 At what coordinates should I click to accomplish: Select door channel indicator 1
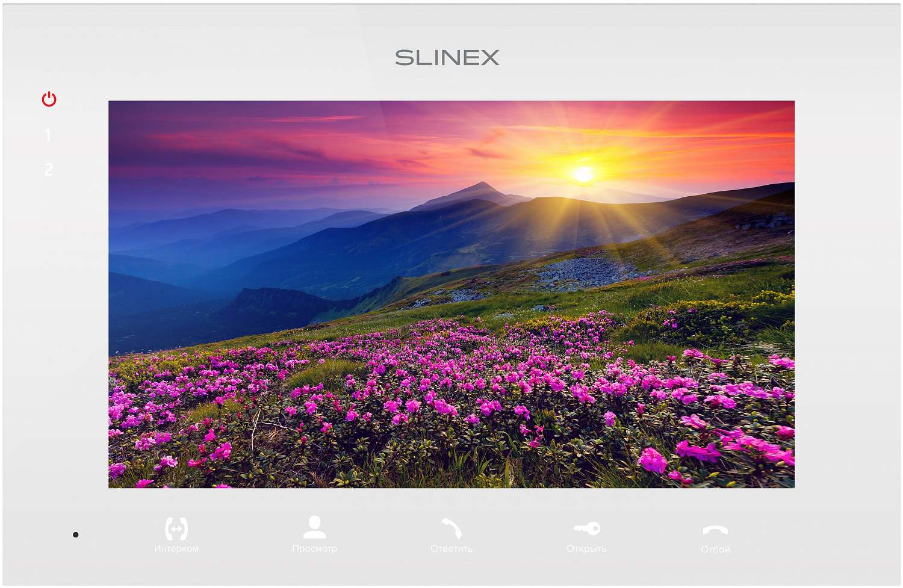click(48, 135)
